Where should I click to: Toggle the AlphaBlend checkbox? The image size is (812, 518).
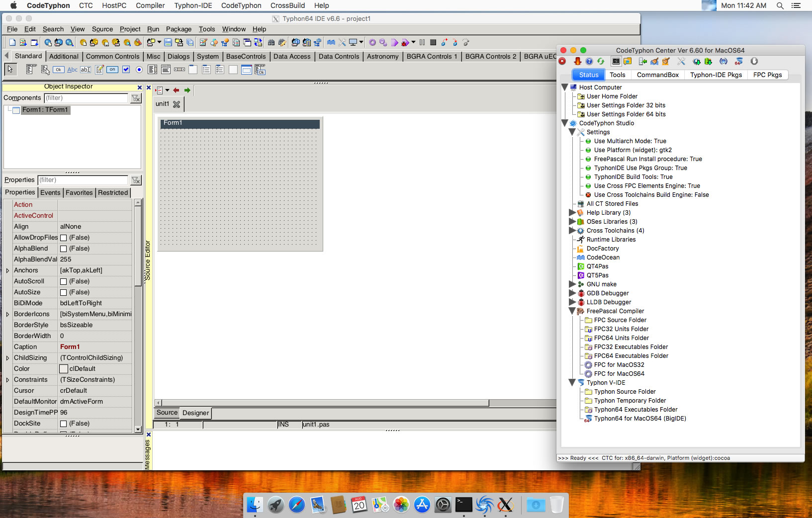click(x=63, y=249)
